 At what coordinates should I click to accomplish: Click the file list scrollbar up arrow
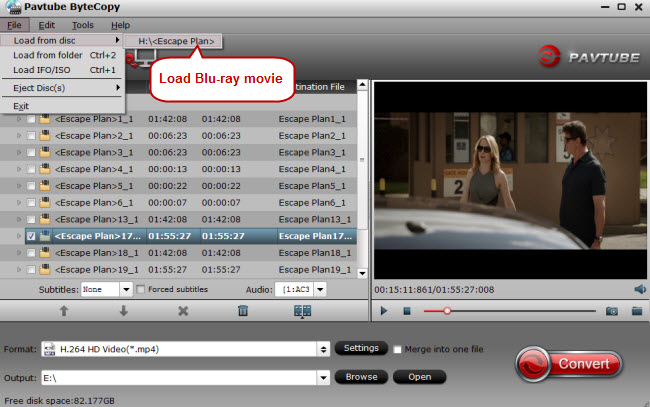tap(362, 85)
